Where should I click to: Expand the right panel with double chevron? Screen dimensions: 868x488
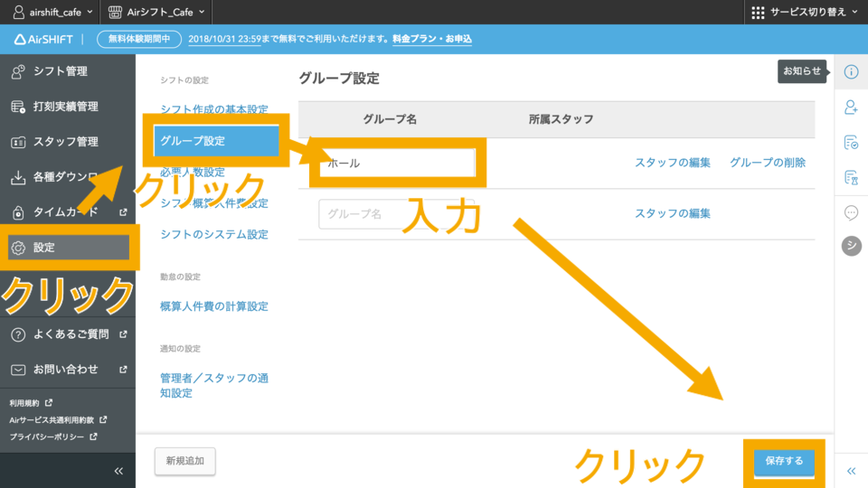click(851, 471)
